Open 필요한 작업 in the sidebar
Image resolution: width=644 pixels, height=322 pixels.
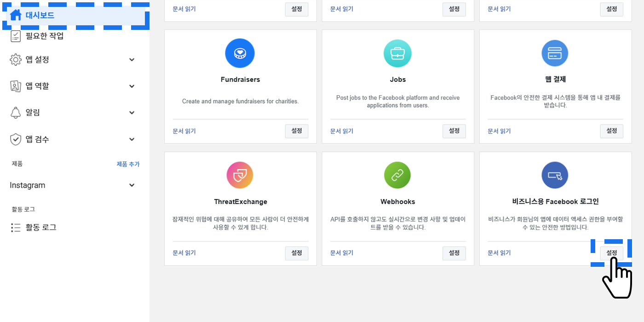click(45, 36)
